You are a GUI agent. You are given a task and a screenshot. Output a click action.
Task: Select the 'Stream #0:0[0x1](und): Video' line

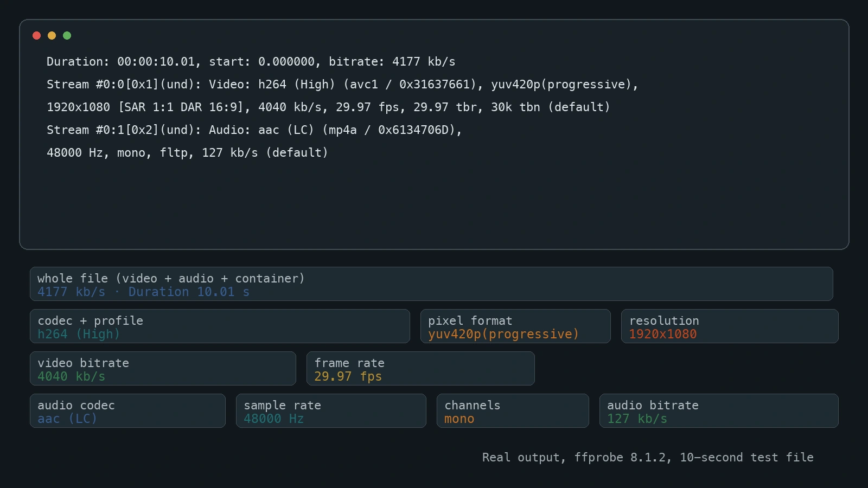342,85
